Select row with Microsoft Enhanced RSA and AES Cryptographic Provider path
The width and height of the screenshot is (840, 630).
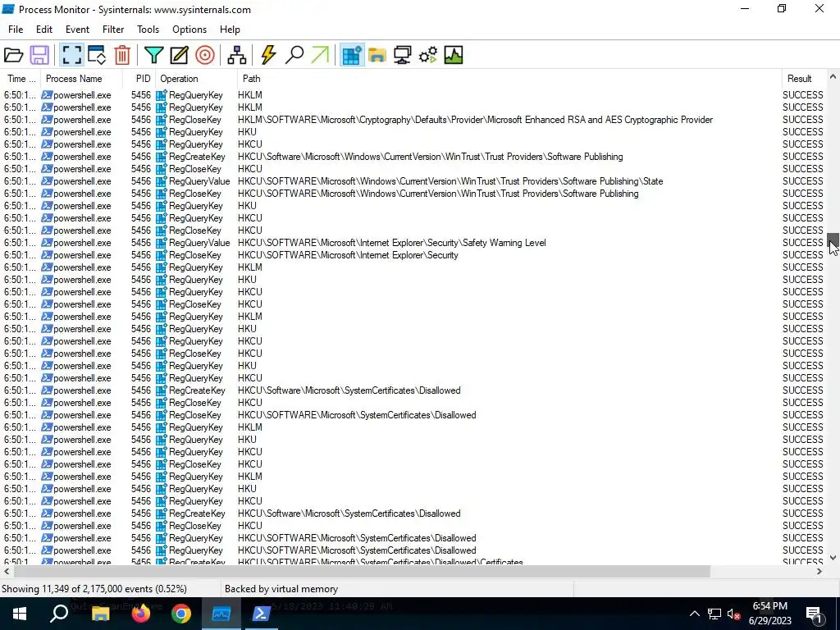point(413,120)
